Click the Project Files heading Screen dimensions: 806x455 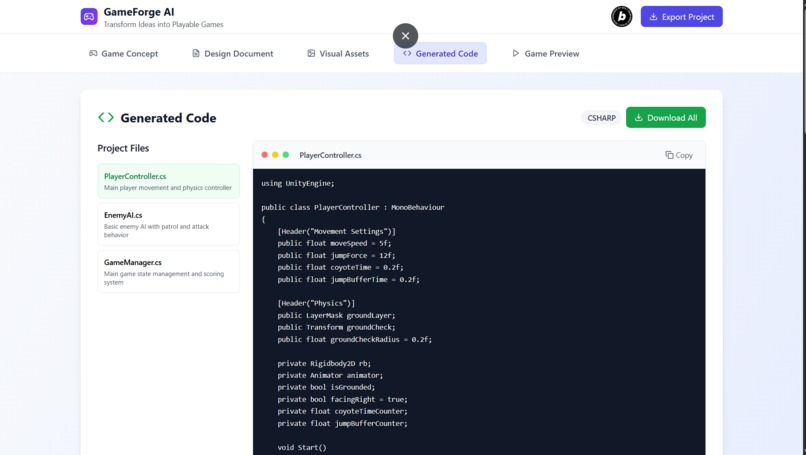123,148
